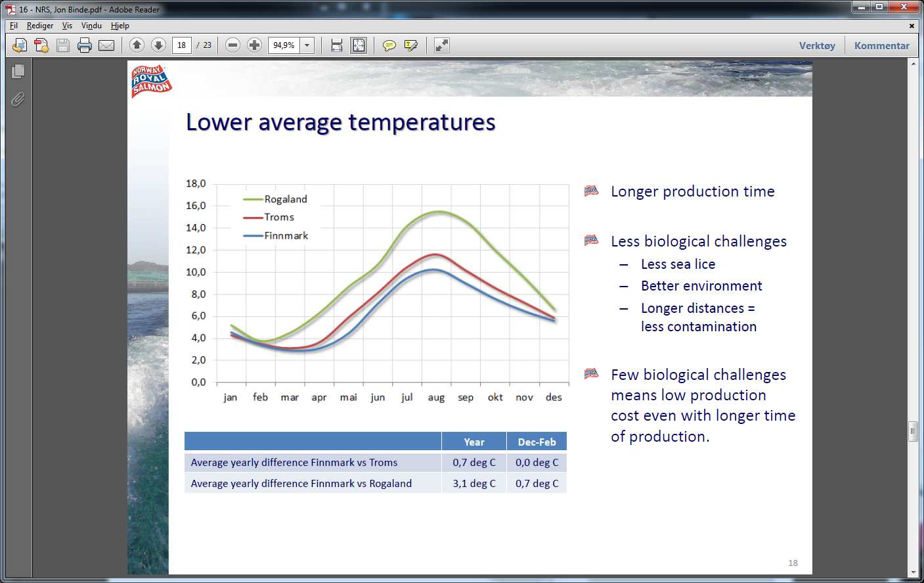Screen dimensions: 924x583
Task: Close the document with menu bar X
Action: pos(912,26)
